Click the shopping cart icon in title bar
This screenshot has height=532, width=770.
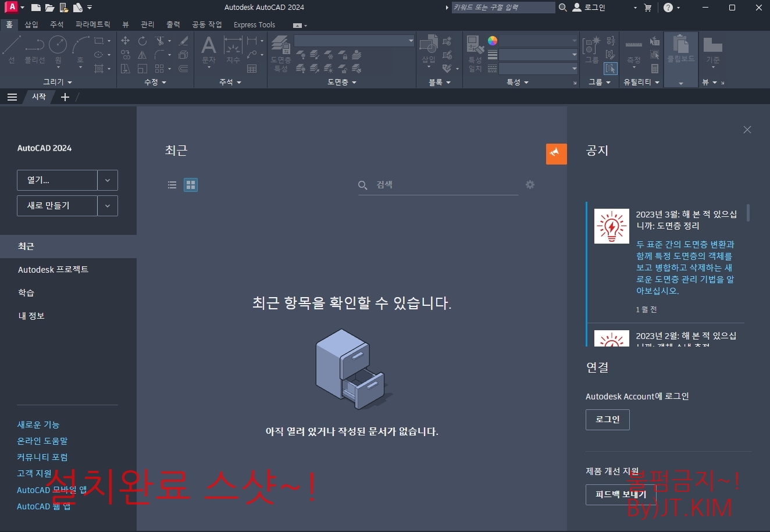648,8
